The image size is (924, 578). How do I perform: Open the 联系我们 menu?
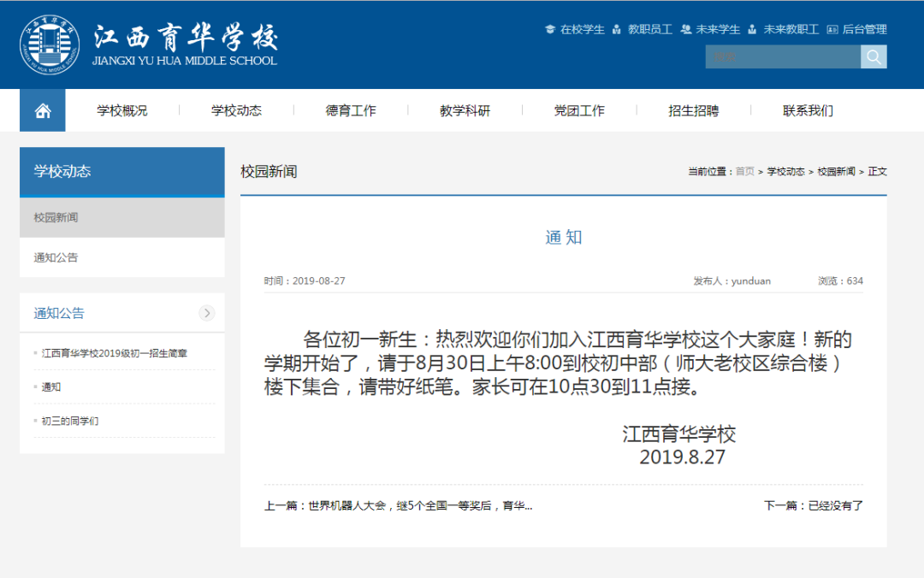click(x=808, y=110)
